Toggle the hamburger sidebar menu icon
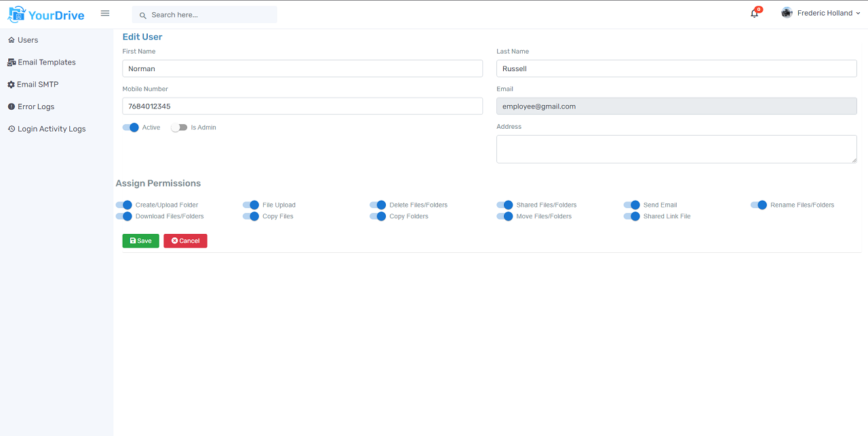This screenshot has width=868, height=436. tap(105, 13)
